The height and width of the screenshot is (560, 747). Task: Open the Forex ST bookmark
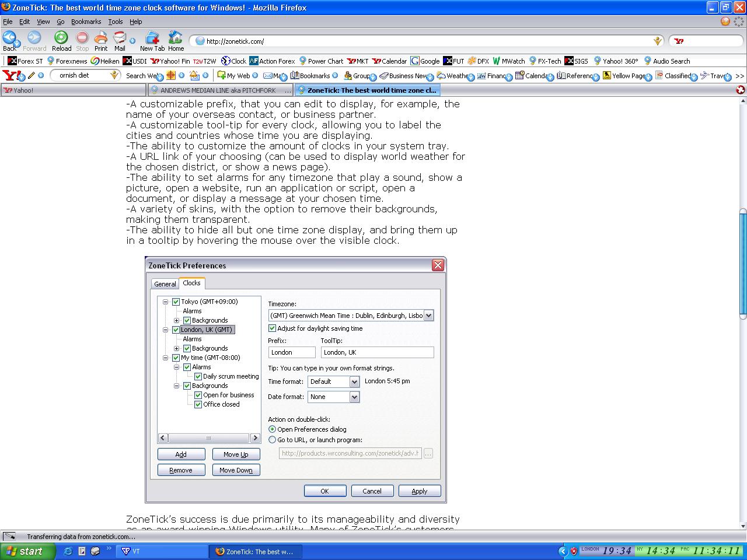25,61
